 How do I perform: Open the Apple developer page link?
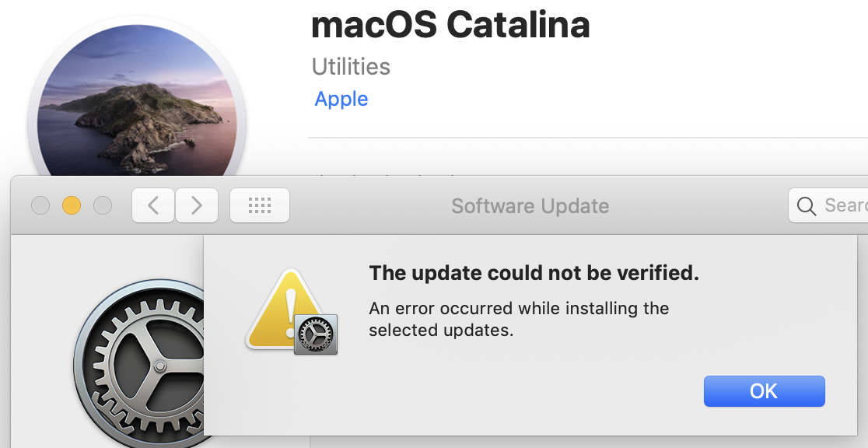pyautogui.click(x=341, y=99)
